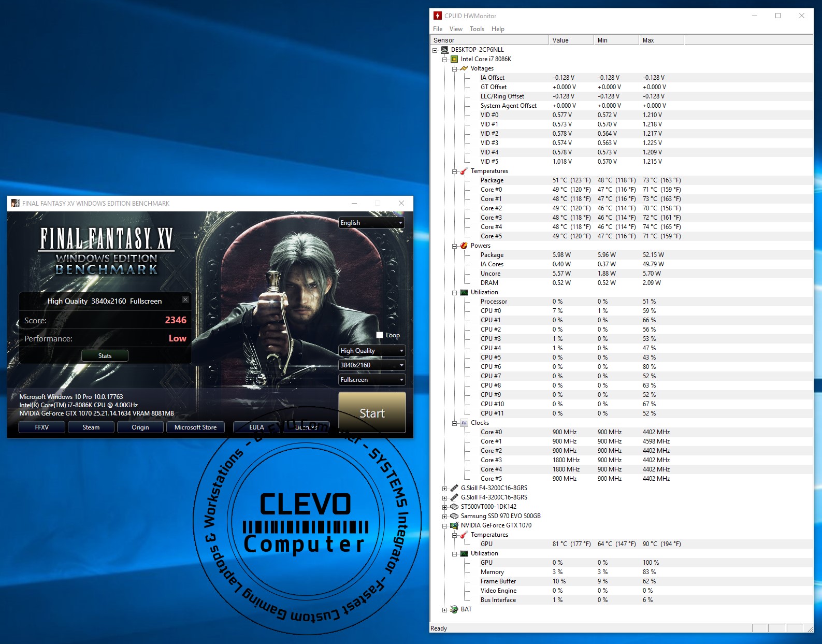Open the View menu in HWMonitor
This screenshot has width=822, height=644.
click(x=456, y=29)
